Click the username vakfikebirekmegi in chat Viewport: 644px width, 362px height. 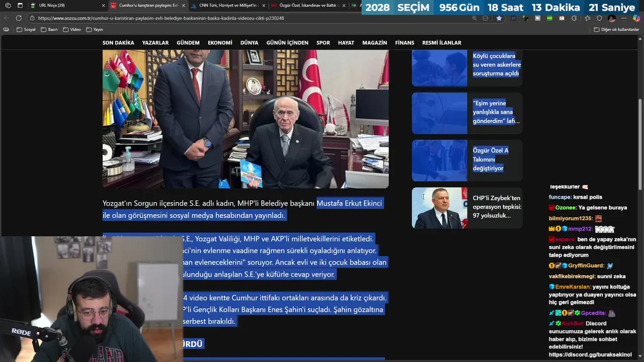pos(572,276)
